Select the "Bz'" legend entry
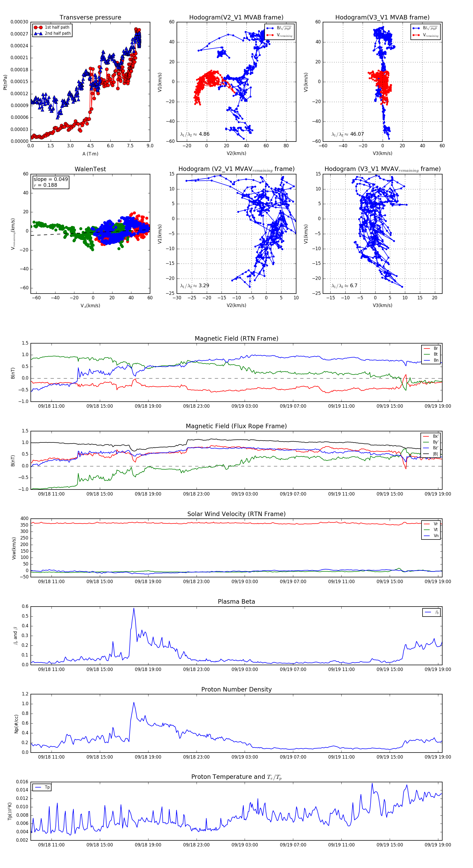 (x=431, y=448)
